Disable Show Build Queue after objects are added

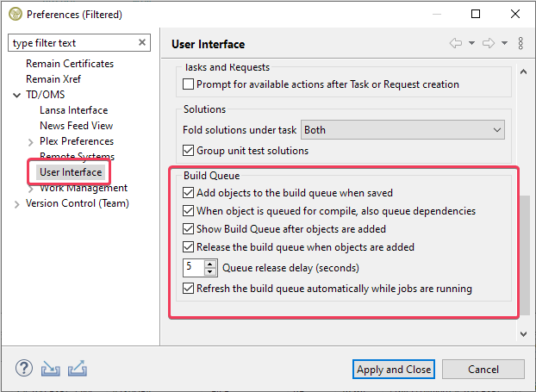[x=190, y=229]
